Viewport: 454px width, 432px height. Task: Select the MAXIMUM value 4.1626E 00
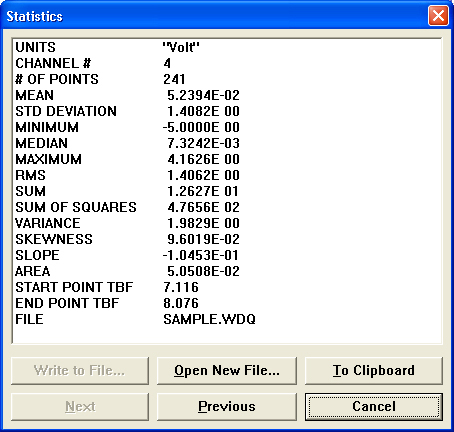click(203, 159)
